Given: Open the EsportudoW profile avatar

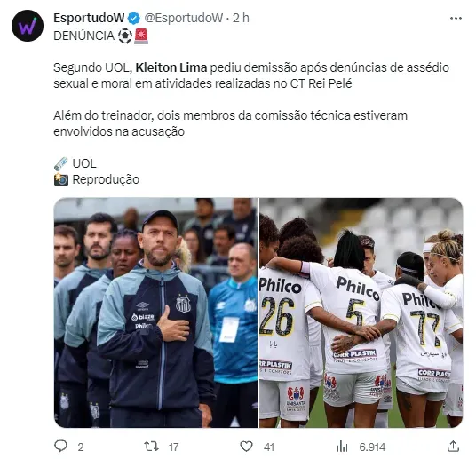Looking at the screenshot, I should [x=28, y=26].
